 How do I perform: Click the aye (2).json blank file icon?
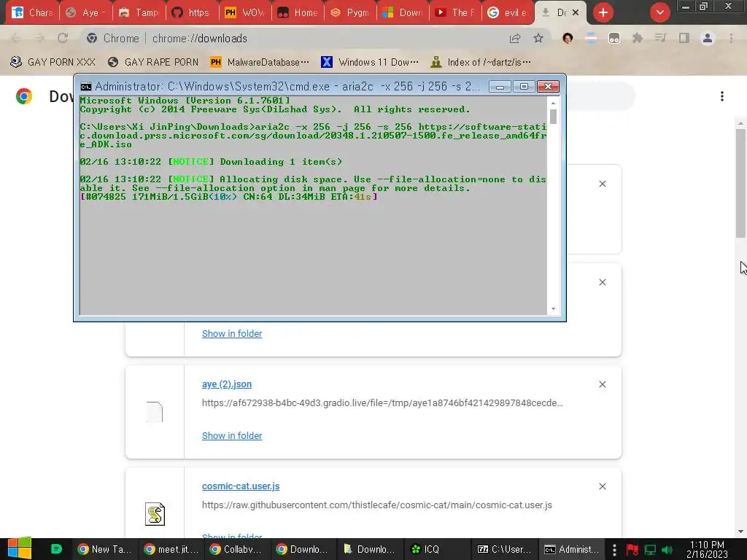pyautogui.click(x=155, y=412)
